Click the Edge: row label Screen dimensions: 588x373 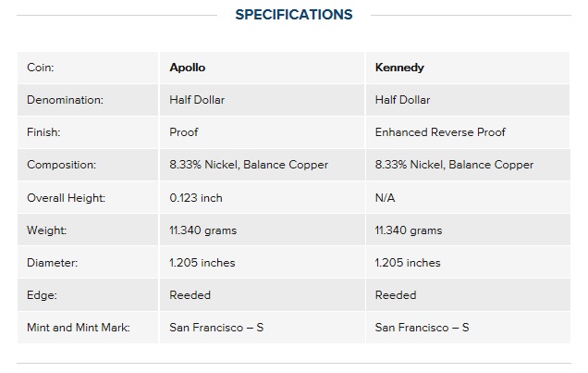click(42, 295)
